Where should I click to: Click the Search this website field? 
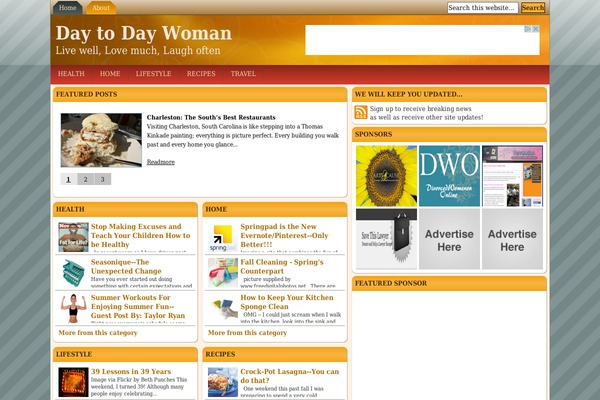[483, 8]
